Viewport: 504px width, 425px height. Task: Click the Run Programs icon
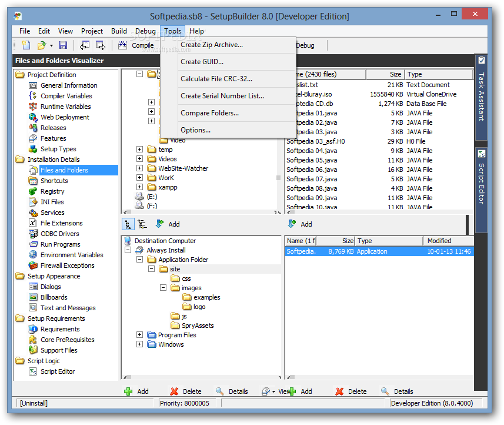pos(33,244)
